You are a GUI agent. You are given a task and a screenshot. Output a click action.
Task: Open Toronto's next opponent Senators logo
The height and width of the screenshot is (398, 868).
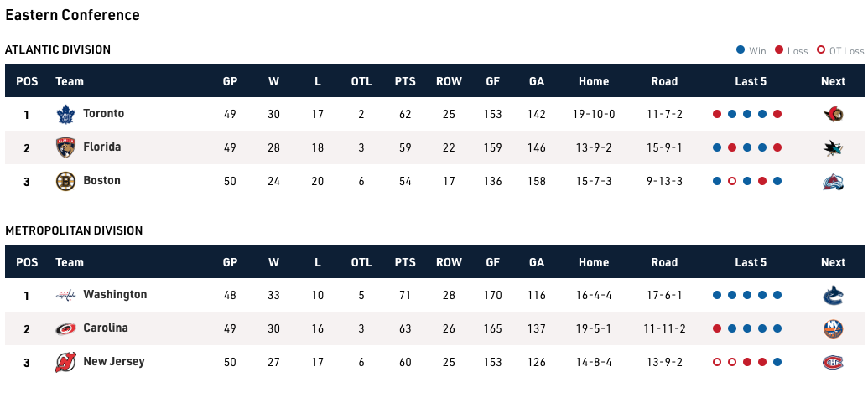(x=833, y=114)
